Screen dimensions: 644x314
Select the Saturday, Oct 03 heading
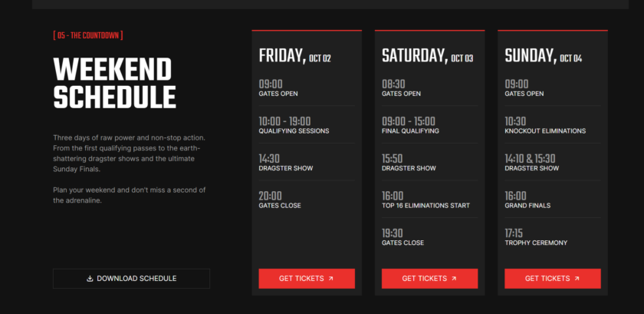427,56
